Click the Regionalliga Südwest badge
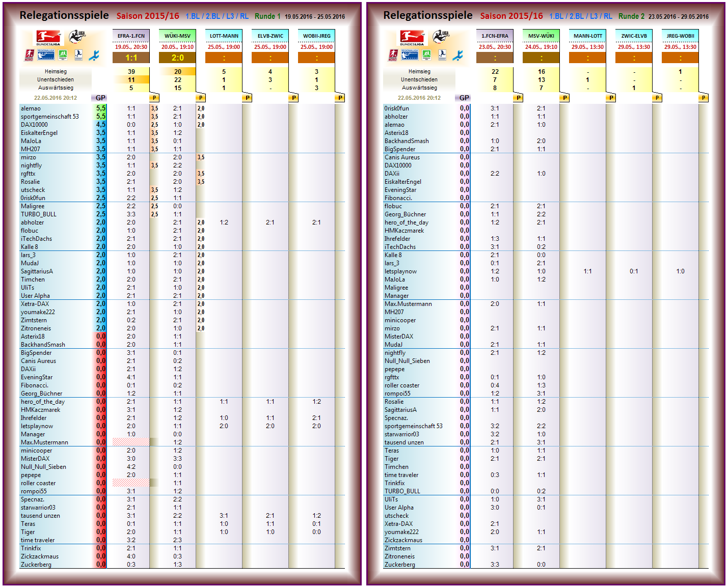 78,55
